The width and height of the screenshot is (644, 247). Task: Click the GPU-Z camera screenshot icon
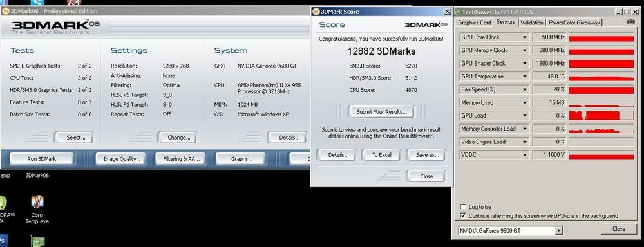(630, 22)
